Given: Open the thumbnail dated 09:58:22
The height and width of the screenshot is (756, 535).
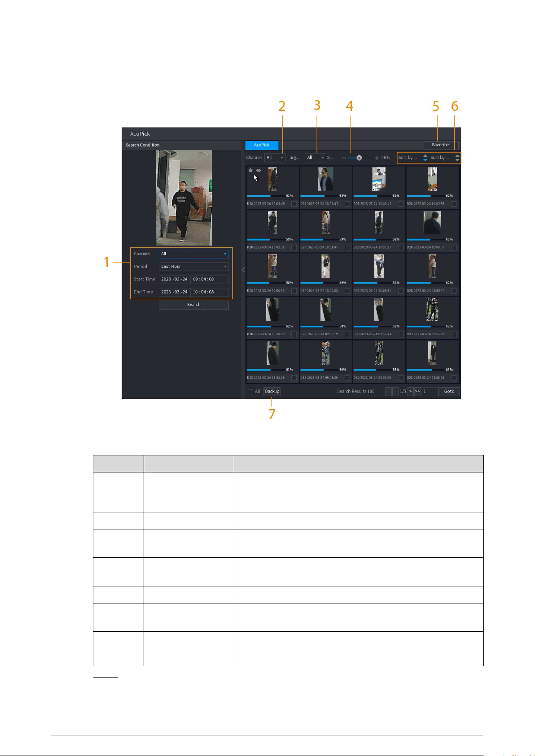Looking at the screenshot, I should pos(272,310).
